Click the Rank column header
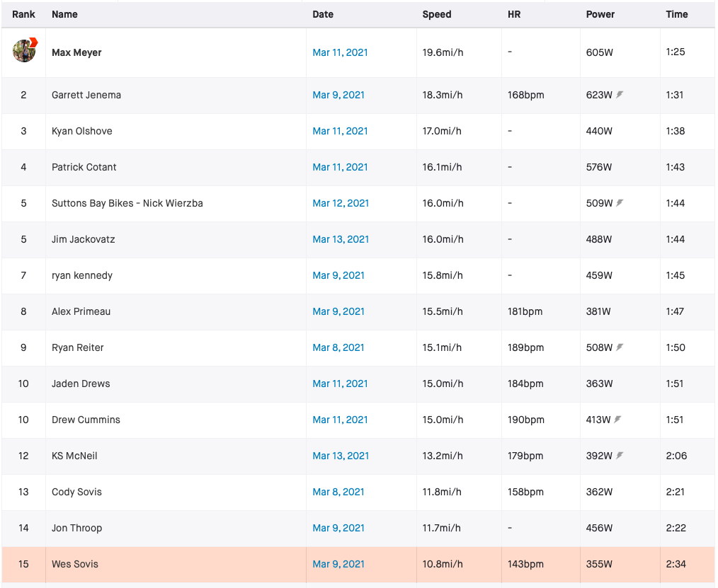This screenshot has width=718, height=588. [23, 14]
